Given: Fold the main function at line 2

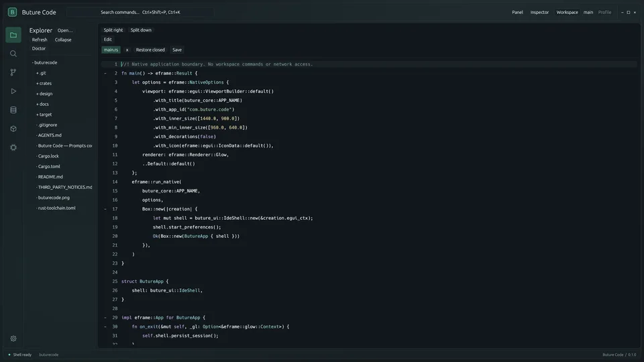Looking at the screenshot, I should point(105,74).
